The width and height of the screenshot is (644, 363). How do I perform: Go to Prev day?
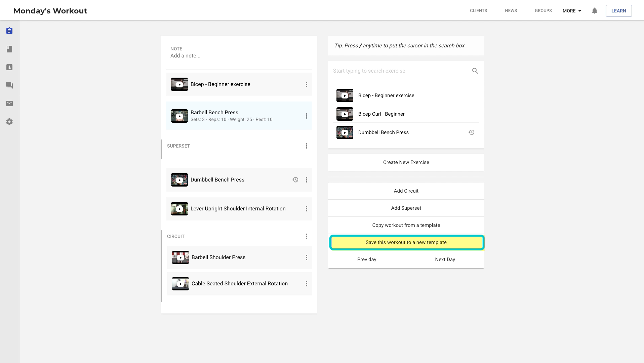[x=367, y=259]
